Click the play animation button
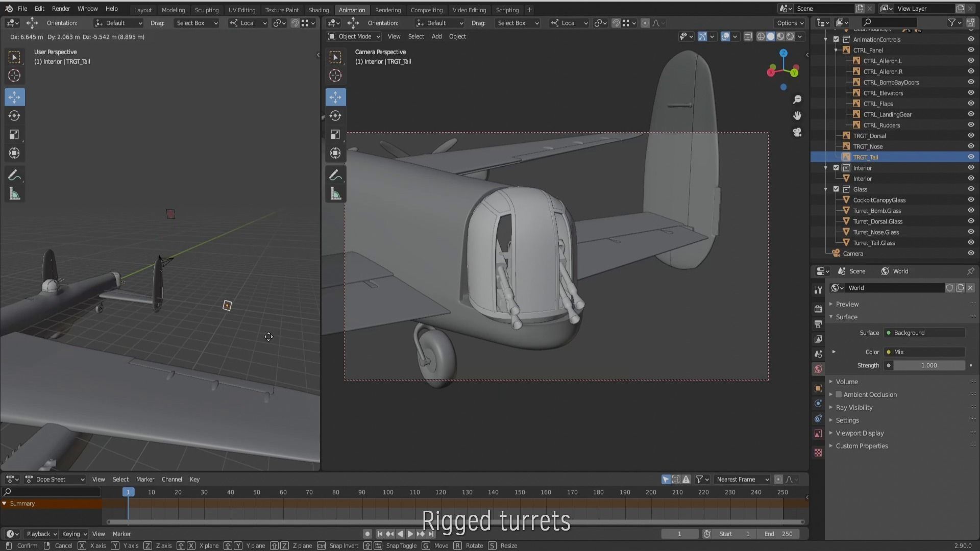The image size is (980, 551). [x=410, y=534]
